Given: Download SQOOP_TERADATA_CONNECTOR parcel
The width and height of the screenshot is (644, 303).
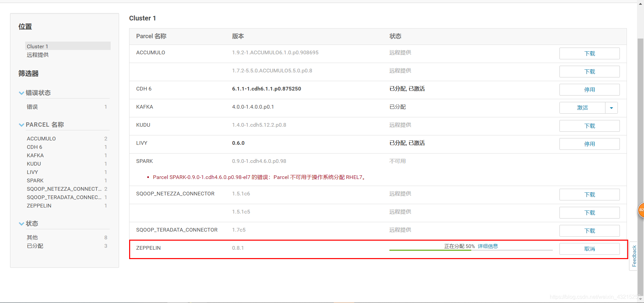Looking at the screenshot, I should click(589, 231).
